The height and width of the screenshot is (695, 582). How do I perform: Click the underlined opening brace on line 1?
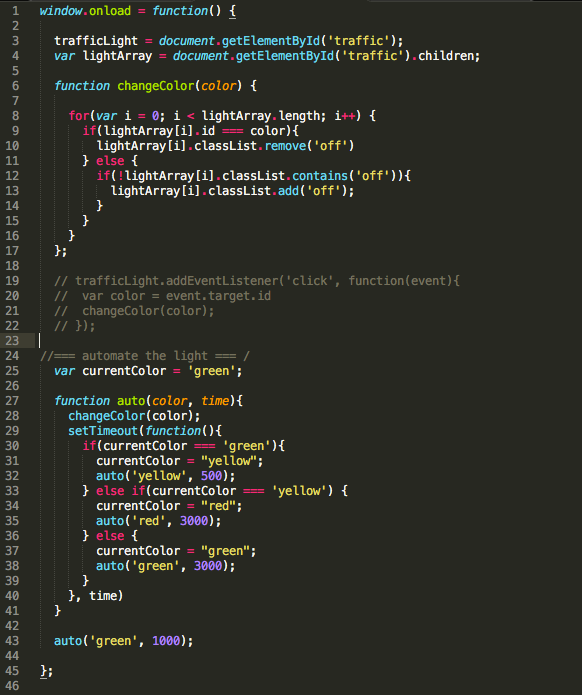(x=232, y=11)
